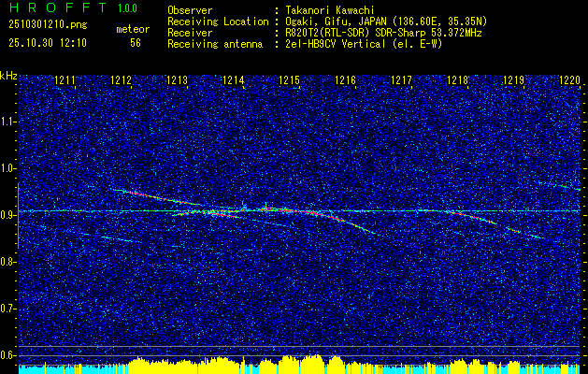
Task: Click the kHz axis unit label
Action: click(x=8, y=76)
